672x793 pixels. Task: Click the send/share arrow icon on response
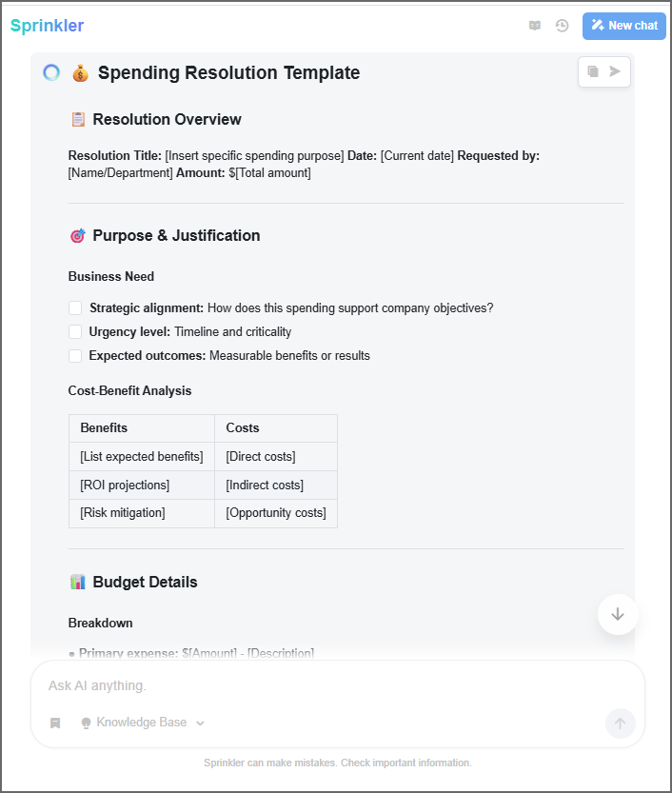[615, 71]
